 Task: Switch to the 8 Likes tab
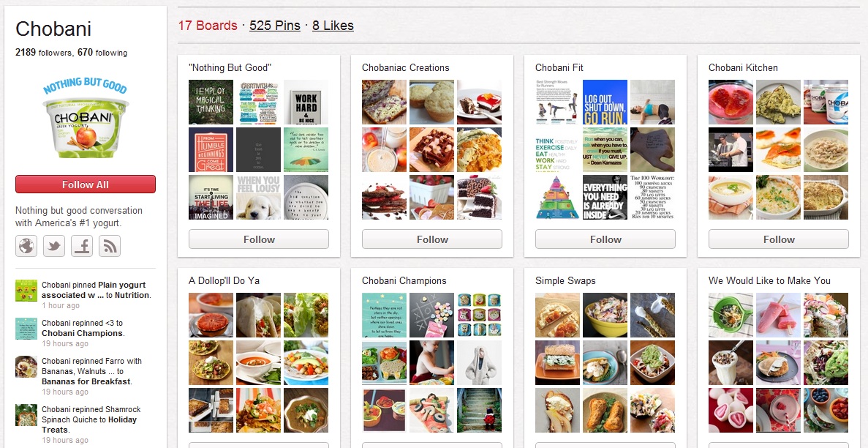click(x=333, y=26)
